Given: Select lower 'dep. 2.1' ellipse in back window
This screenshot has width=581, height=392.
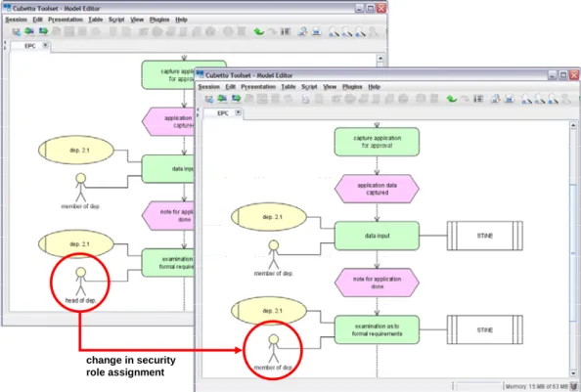Looking at the screenshot, I should click(76, 244).
